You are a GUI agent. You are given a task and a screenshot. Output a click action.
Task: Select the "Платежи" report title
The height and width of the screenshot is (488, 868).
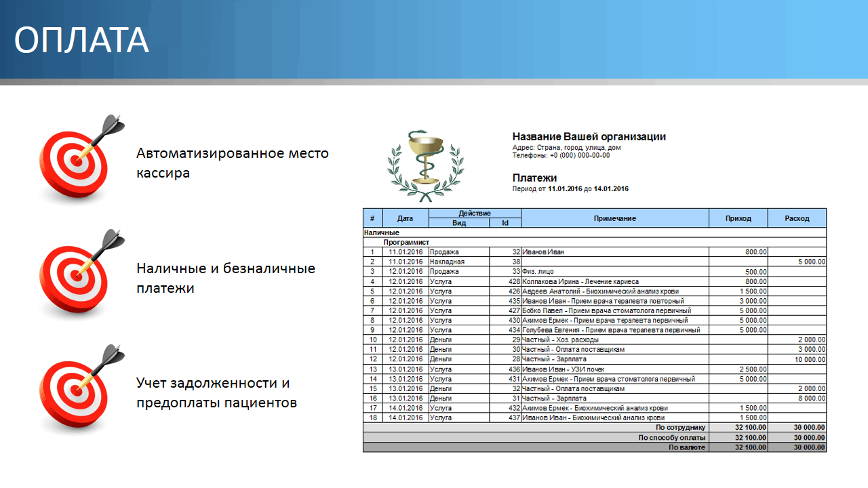534,178
